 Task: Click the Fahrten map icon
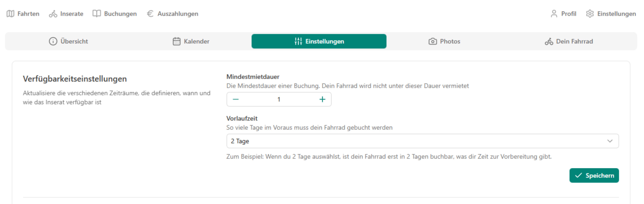tap(10, 14)
